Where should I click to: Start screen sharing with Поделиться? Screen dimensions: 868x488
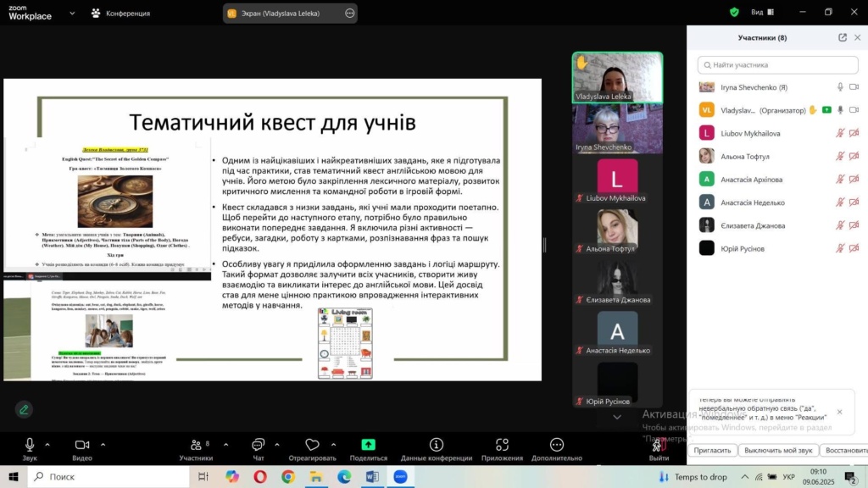369,449
